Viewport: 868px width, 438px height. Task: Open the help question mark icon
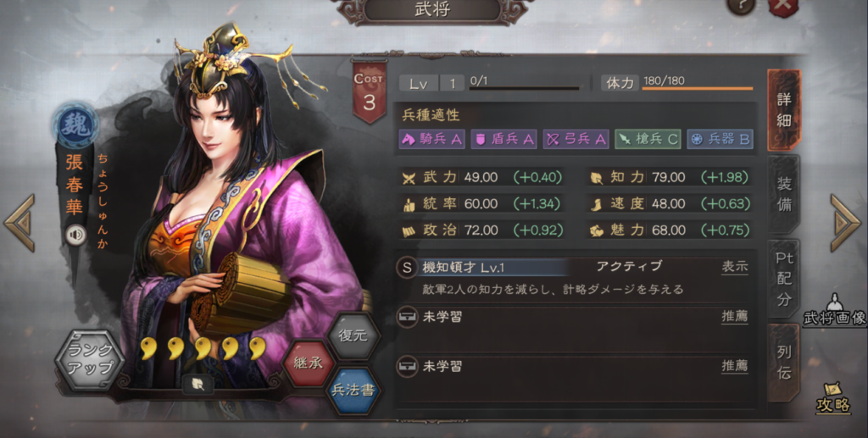pyautogui.click(x=741, y=7)
